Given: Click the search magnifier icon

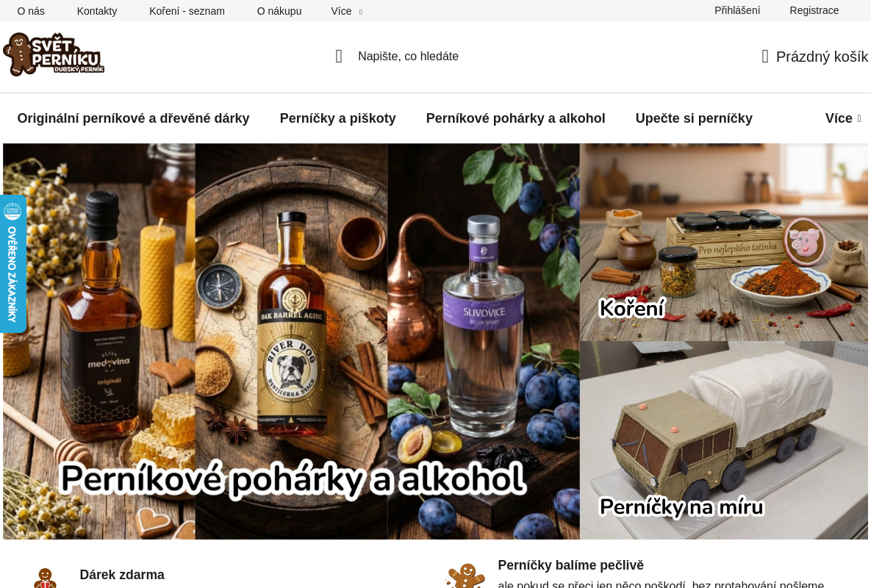Looking at the screenshot, I should point(339,57).
